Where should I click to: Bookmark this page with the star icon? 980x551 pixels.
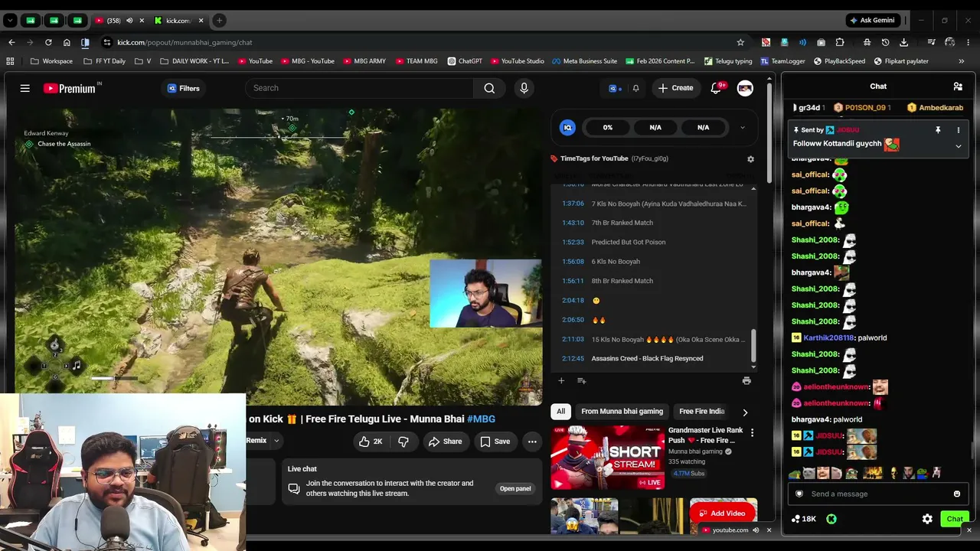pos(740,42)
